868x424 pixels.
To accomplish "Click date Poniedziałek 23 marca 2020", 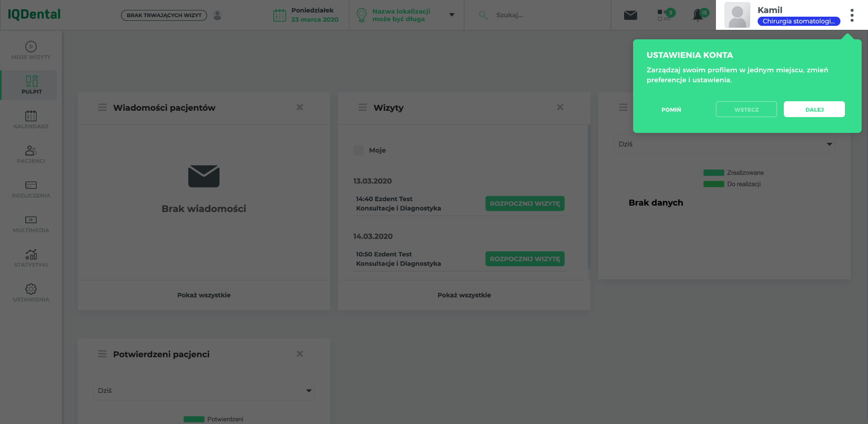I will (315, 15).
